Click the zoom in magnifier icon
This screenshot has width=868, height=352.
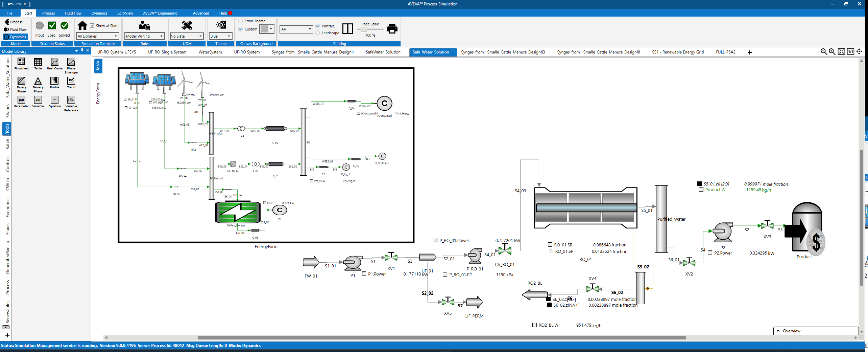pyautogui.click(x=832, y=52)
